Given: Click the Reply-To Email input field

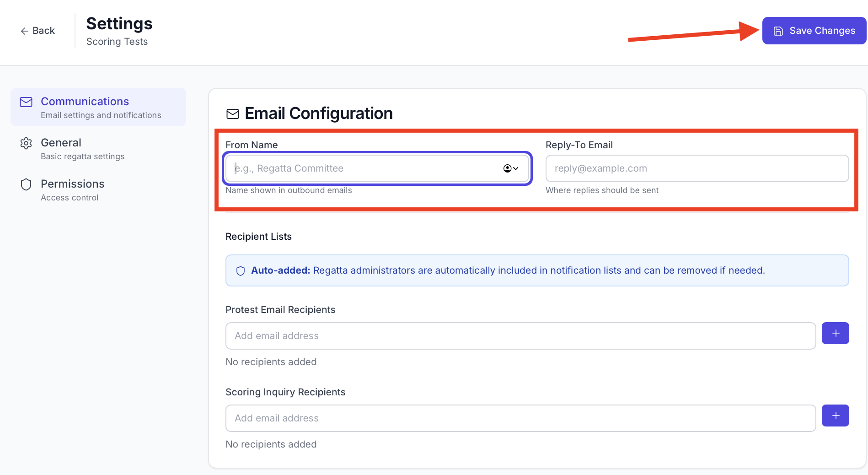Looking at the screenshot, I should point(697,168).
